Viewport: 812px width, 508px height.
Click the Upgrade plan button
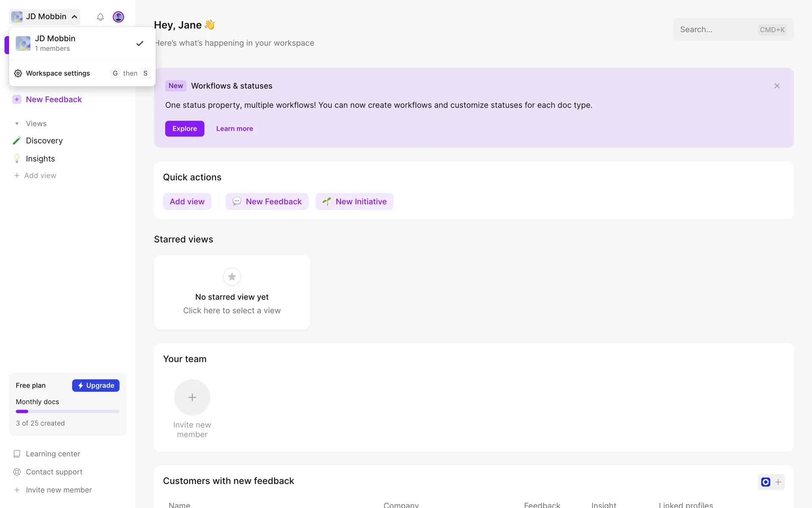pos(96,385)
